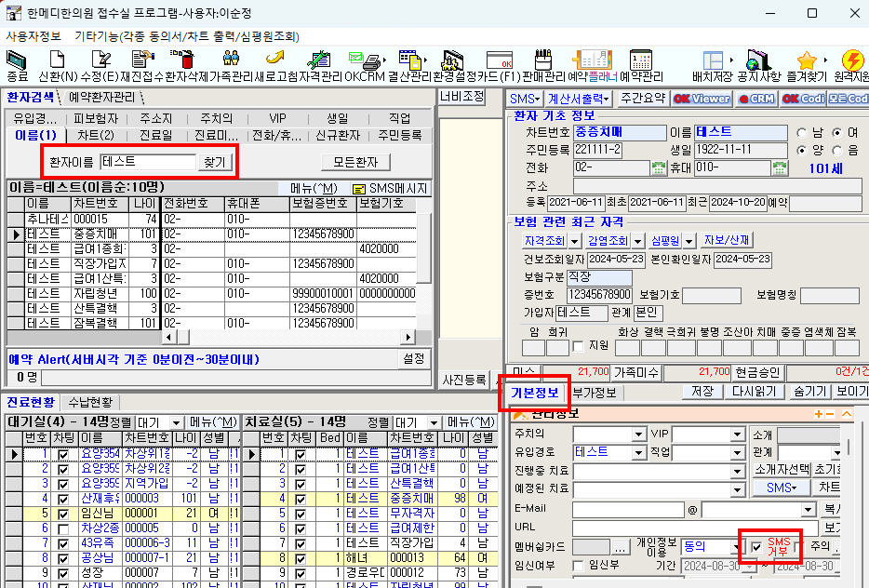The height and width of the screenshot is (588, 869).
Task: Click the 다시읽기 button
Action: [754, 392]
